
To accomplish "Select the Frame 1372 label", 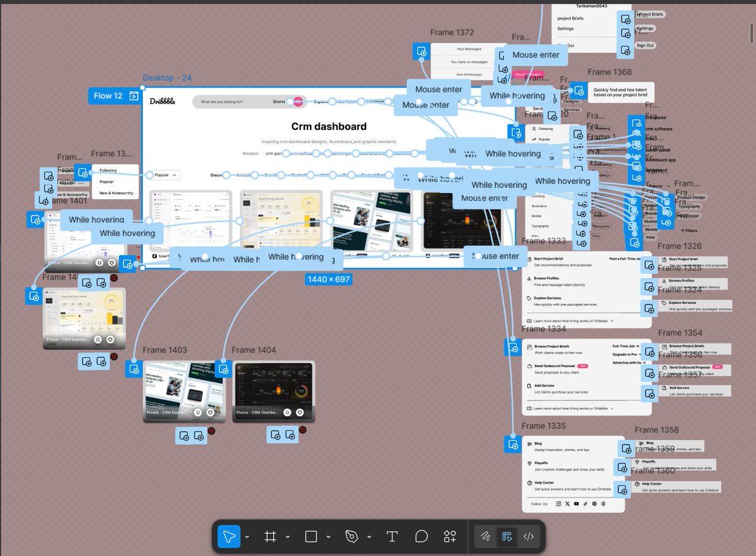I will pos(452,32).
